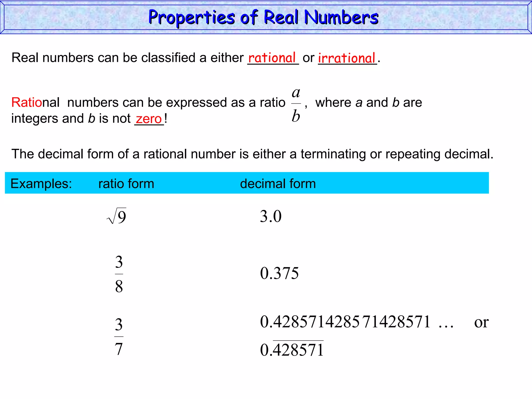
Task: Select the red word 'irrational' in blank
Action: pyautogui.click(x=347, y=58)
